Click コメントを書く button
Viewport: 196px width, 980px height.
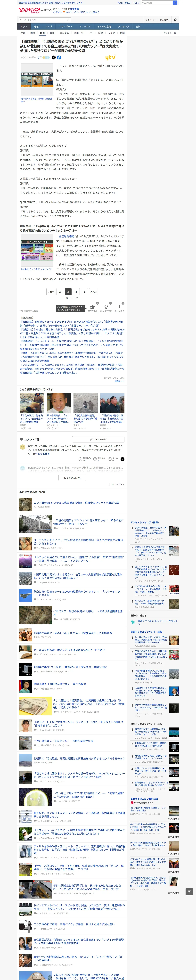pyautogui.click(x=98, y=439)
